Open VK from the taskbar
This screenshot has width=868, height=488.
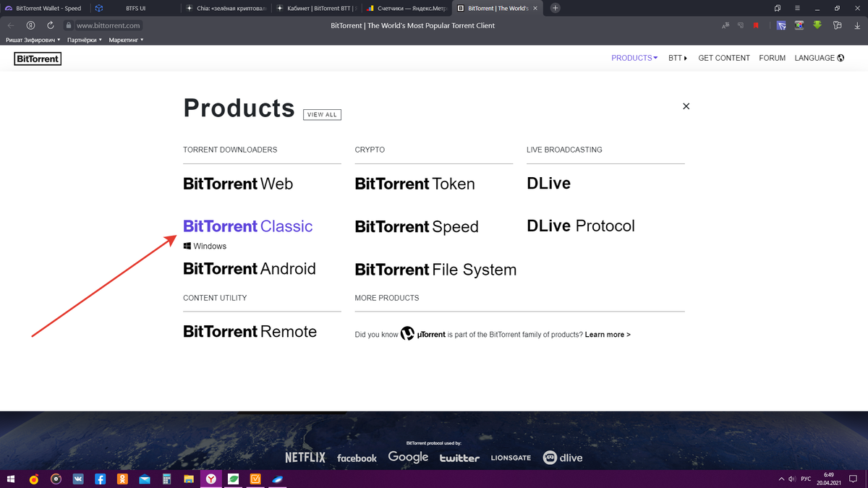pyautogui.click(x=77, y=479)
